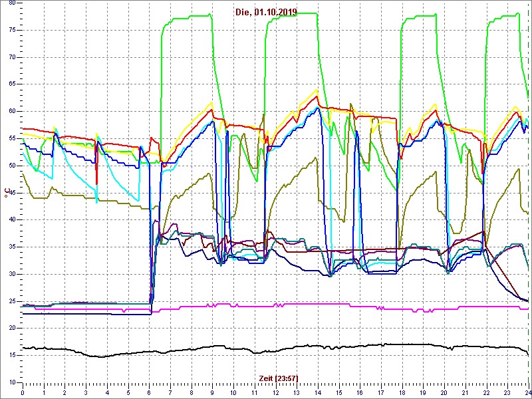Click hour 11 on the time axis
This screenshot has width=532, height=399.
[254, 392]
